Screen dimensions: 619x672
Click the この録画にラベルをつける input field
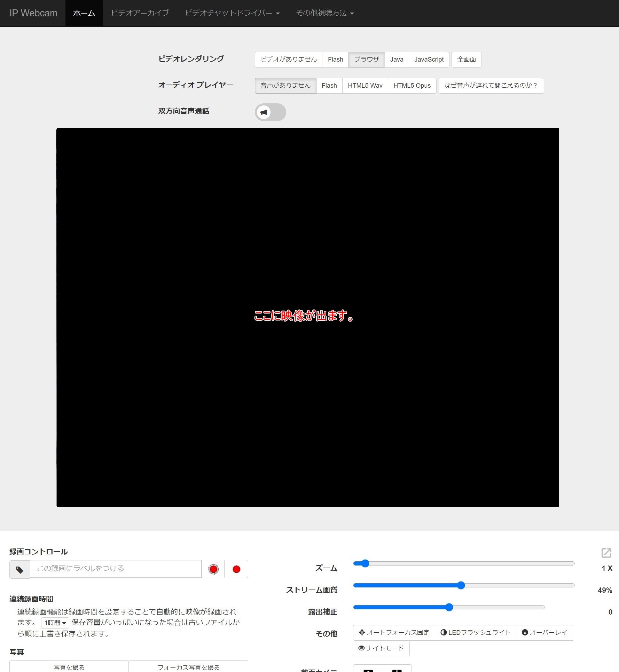tap(116, 569)
